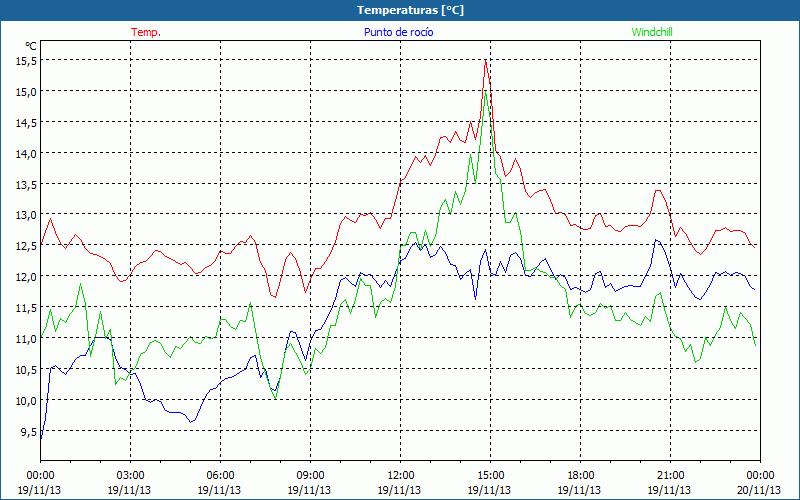Click the 09:00 time axis label
Viewport: 800px width, 500px height.
(310, 476)
